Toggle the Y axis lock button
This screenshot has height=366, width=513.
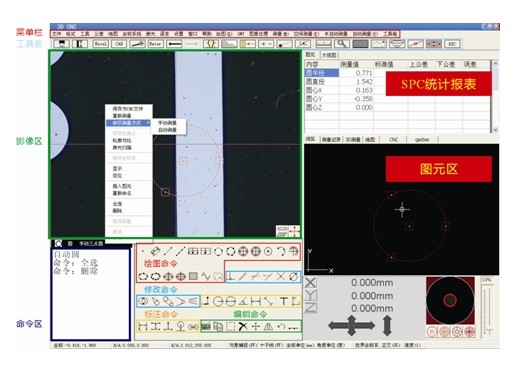coord(311,295)
